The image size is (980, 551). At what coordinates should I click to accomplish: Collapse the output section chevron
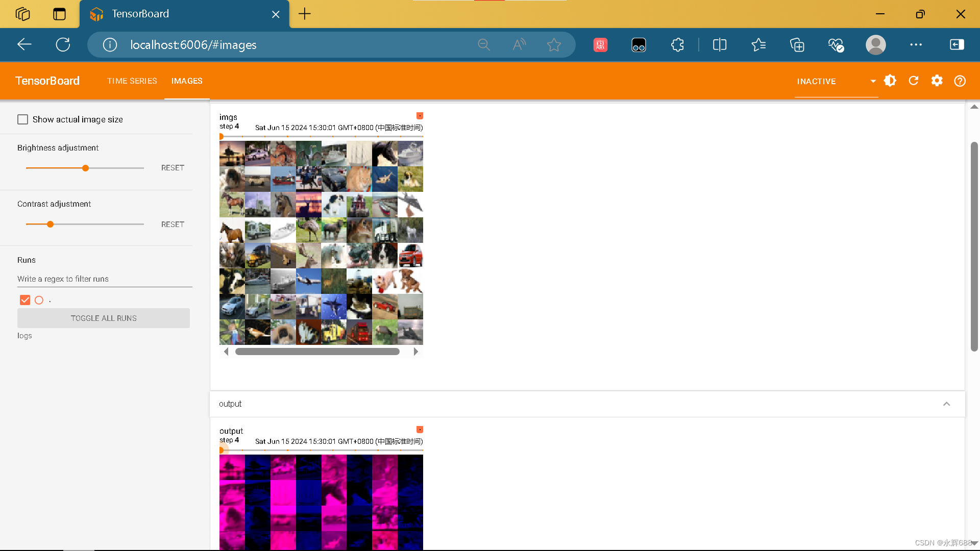coord(946,404)
